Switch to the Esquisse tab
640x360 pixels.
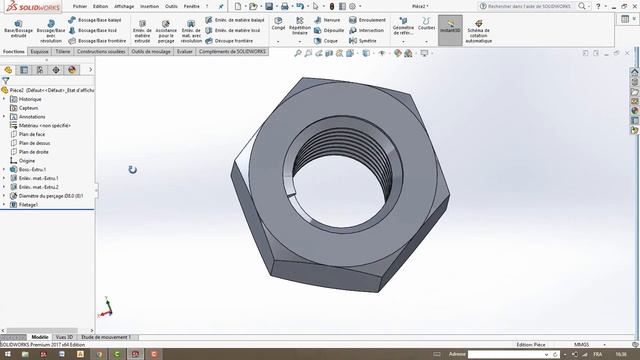click(x=40, y=51)
